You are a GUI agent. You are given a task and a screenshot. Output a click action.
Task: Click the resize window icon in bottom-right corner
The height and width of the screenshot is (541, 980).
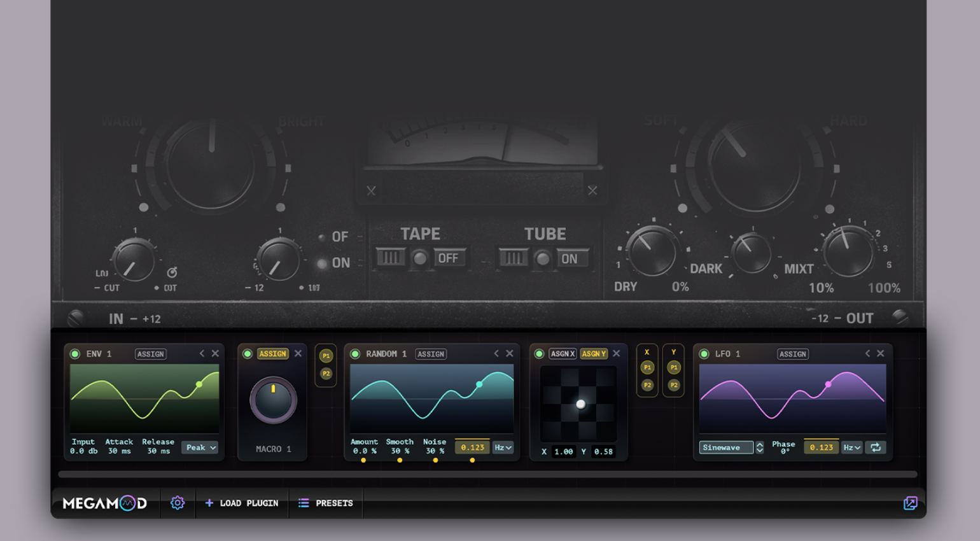pyautogui.click(x=910, y=503)
